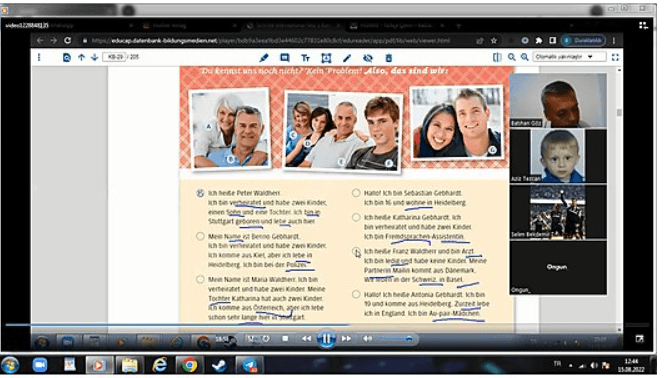
Task: Click the educap.datenbank URL address bar
Action: [271, 41]
